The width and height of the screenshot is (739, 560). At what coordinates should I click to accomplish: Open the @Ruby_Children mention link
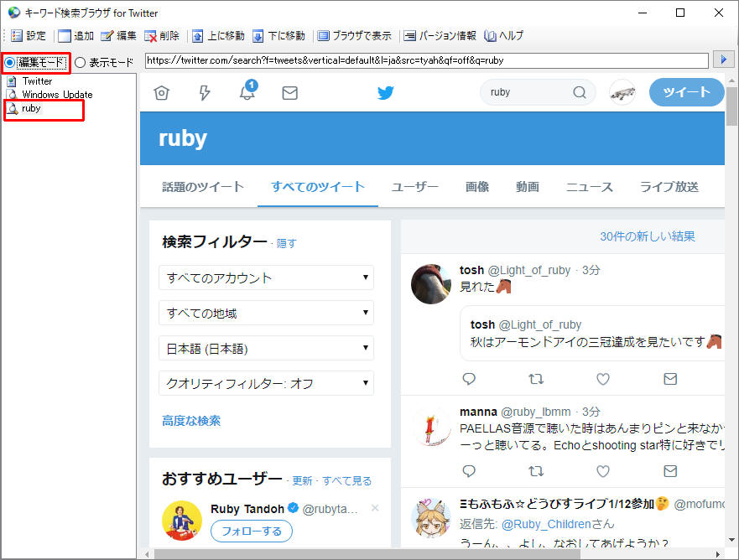coord(546,524)
